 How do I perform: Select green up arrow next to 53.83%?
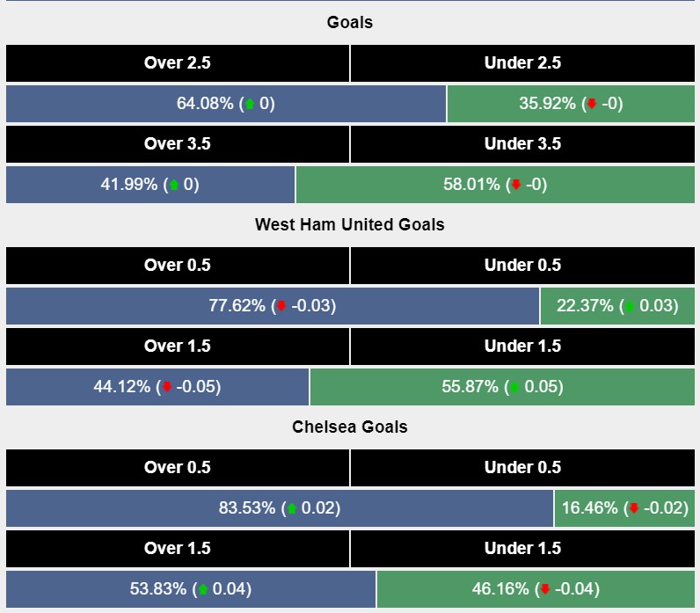203,589
